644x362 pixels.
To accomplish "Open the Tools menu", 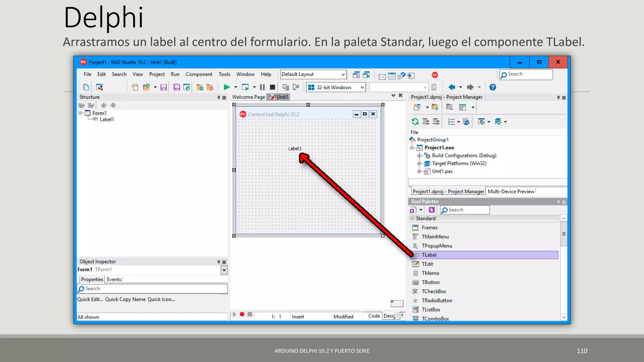I will click(x=224, y=74).
